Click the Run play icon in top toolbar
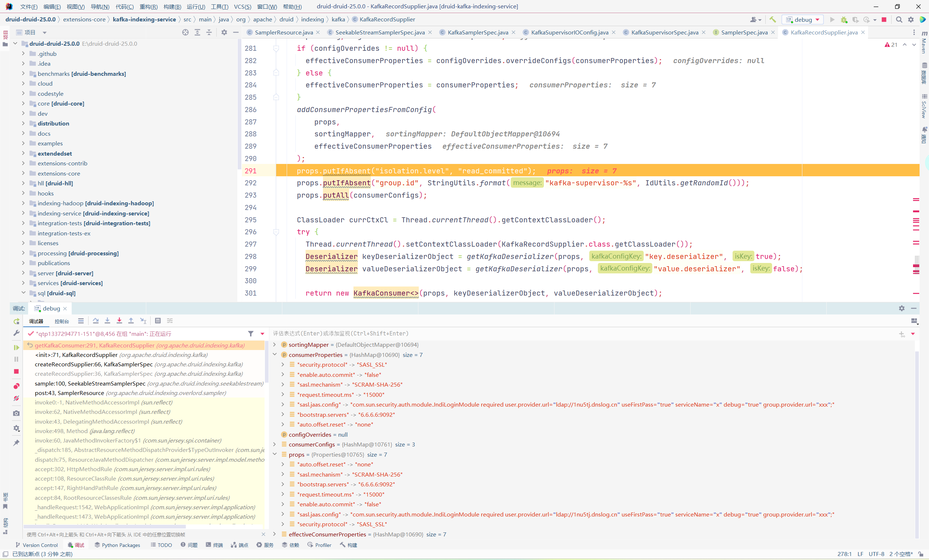Image resolution: width=929 pixels, height=560 pixels. (x=832, y=20)
